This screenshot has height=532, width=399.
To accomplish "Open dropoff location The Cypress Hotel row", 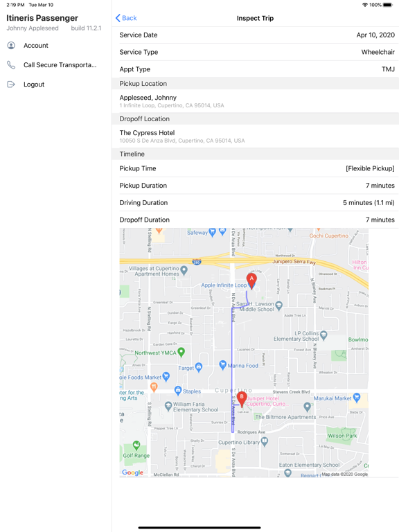I will 256,136.
